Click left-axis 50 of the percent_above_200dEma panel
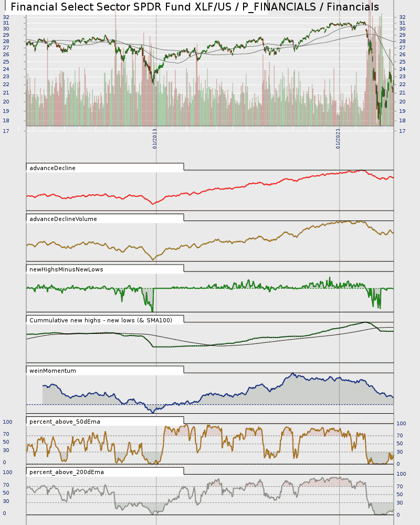Screen dimensions: 420x525 coord(6,493)
